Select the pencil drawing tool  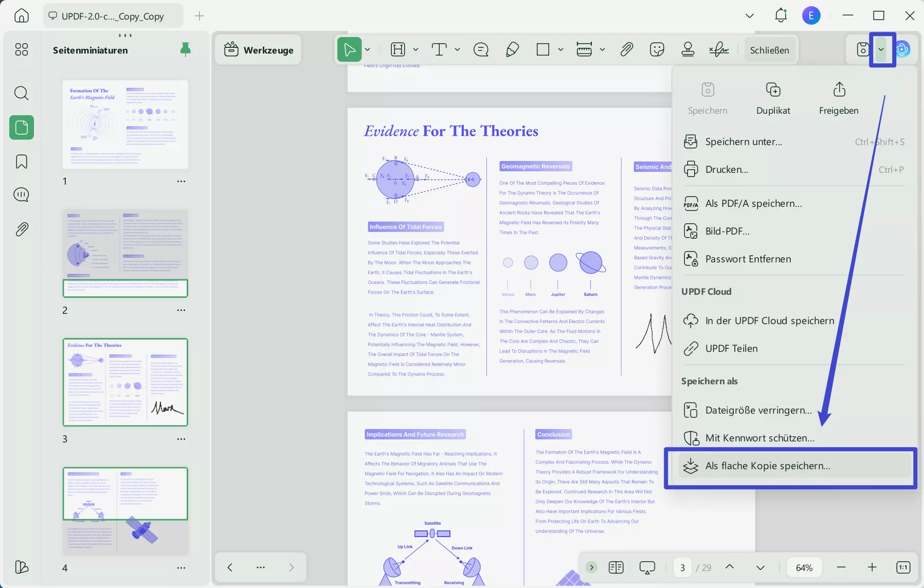click(x=512, y=50)
